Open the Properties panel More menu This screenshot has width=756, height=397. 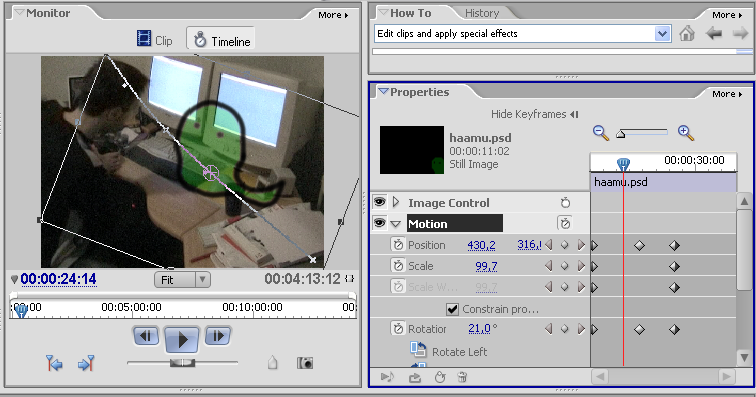(x=727, y=94)
